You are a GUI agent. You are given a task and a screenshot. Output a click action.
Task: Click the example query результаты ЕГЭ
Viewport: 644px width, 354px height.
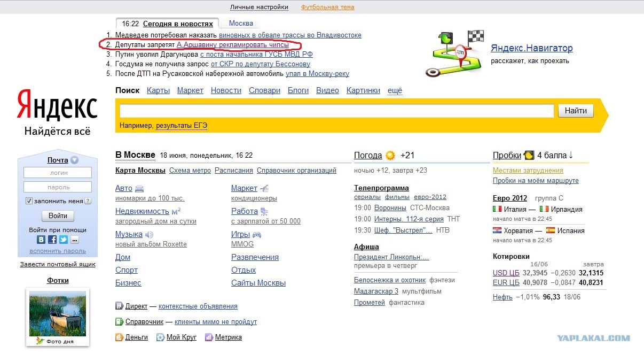[182, 125]
